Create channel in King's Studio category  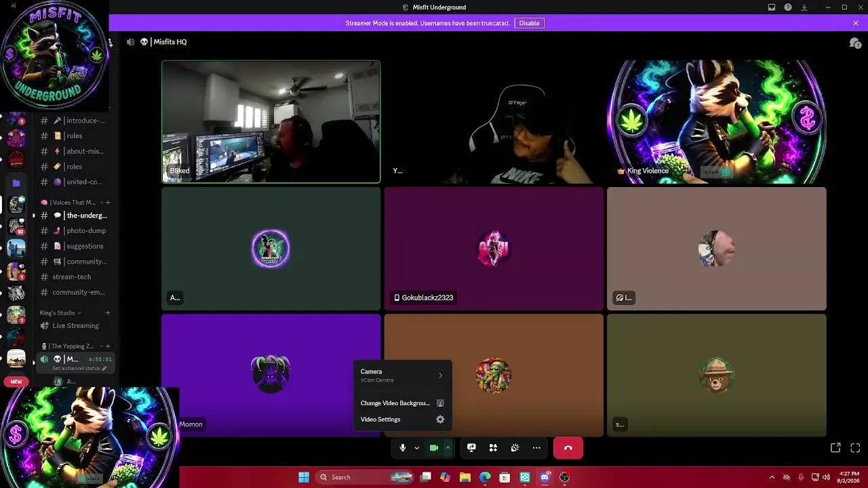point(108,313)
